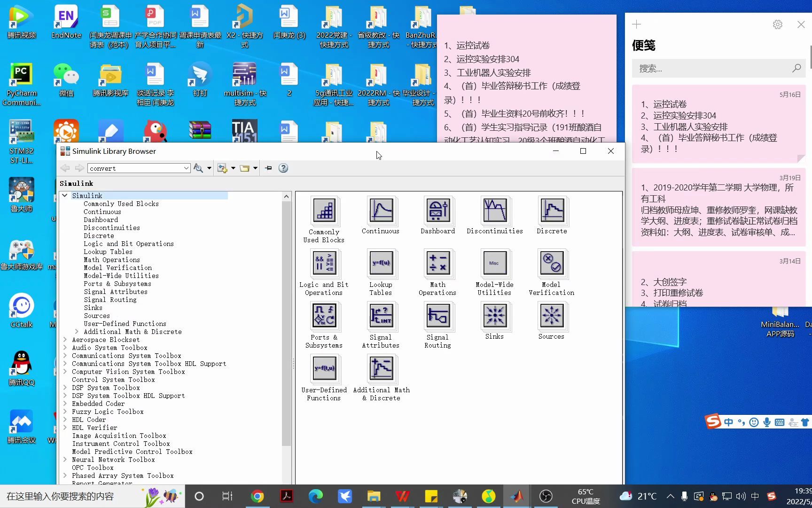
Task: Open the search term combo box dropdown
Action: [x=186, y=168]
